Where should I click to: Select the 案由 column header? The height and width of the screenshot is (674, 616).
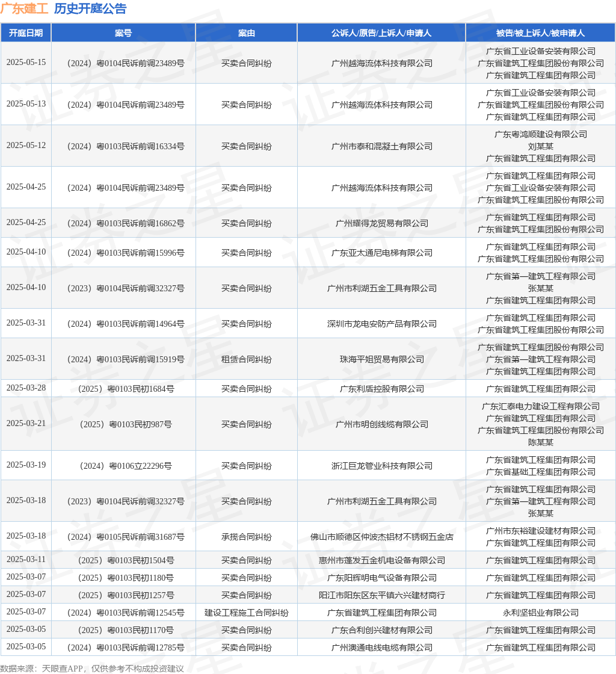pyautogui.click(x=247, y=33)
